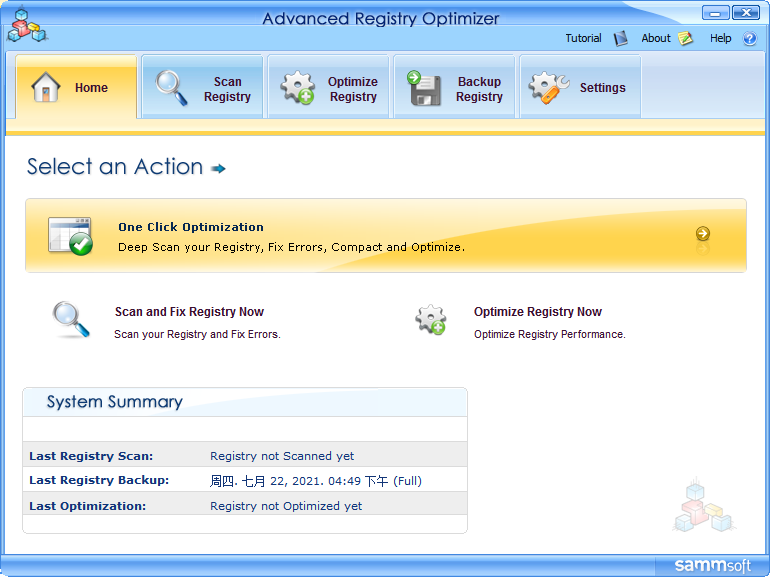The width and height of the screenshot is (770, 577).
Task: Open the About link
Action: pyautogui.click(x=656, y=38)
